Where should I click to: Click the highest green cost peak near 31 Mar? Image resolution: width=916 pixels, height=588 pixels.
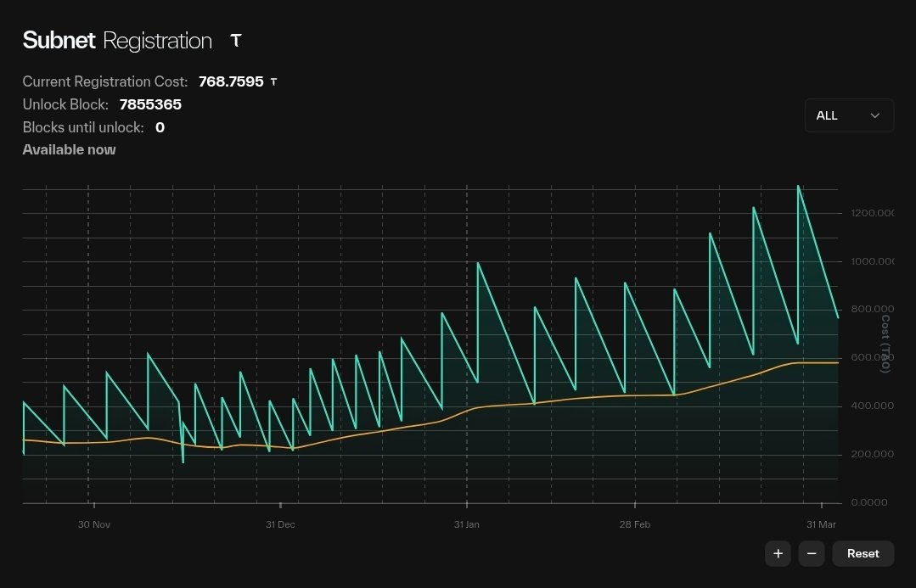coord(799,186)
